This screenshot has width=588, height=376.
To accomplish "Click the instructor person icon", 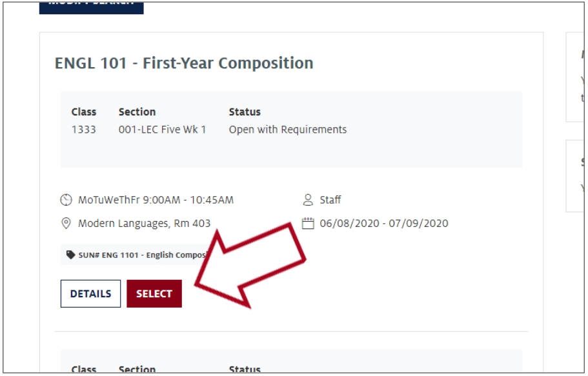I will click(308, 200).
